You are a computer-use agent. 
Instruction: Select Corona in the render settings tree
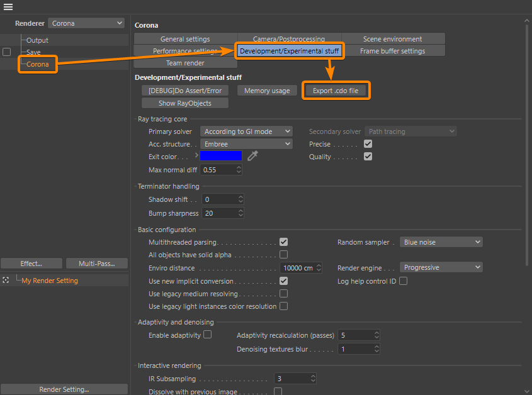pos(37,64)
